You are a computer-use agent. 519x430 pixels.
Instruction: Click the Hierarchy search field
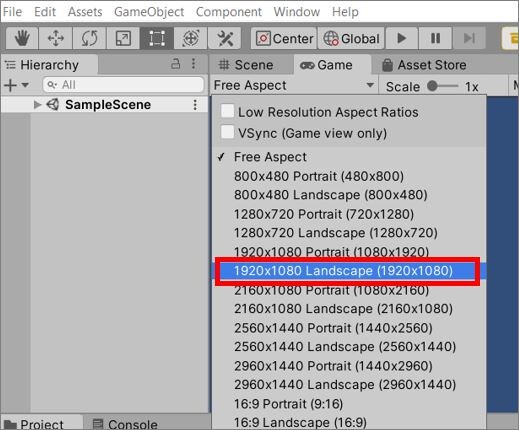pos(123,85)
